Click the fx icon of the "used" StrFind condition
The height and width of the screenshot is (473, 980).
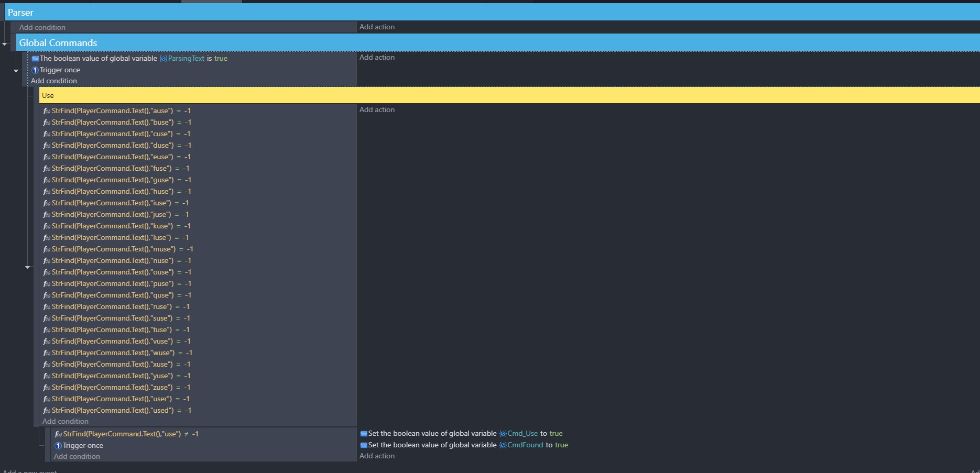47,411
